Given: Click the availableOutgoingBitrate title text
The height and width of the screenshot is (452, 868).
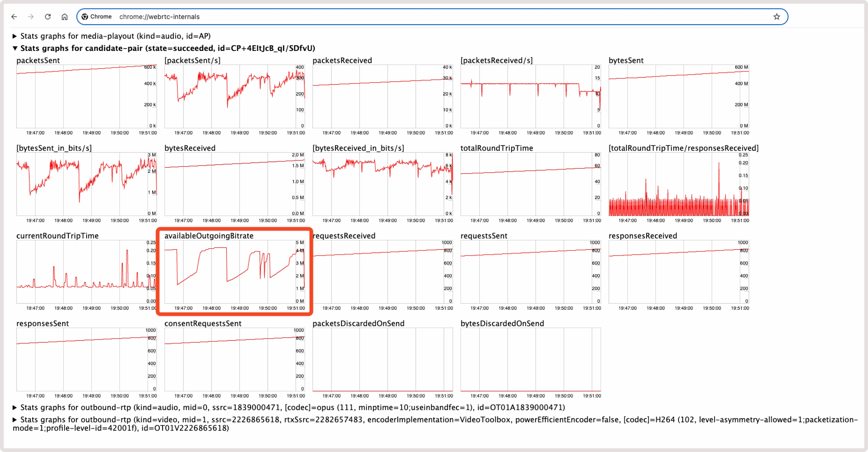Looking at the screenshot, I should (209, 236).
